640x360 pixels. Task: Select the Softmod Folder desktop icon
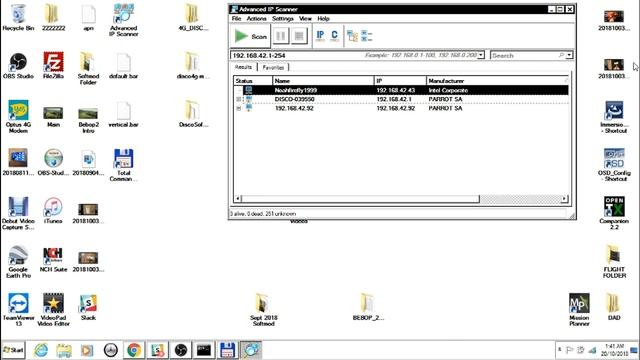point(88,68)
